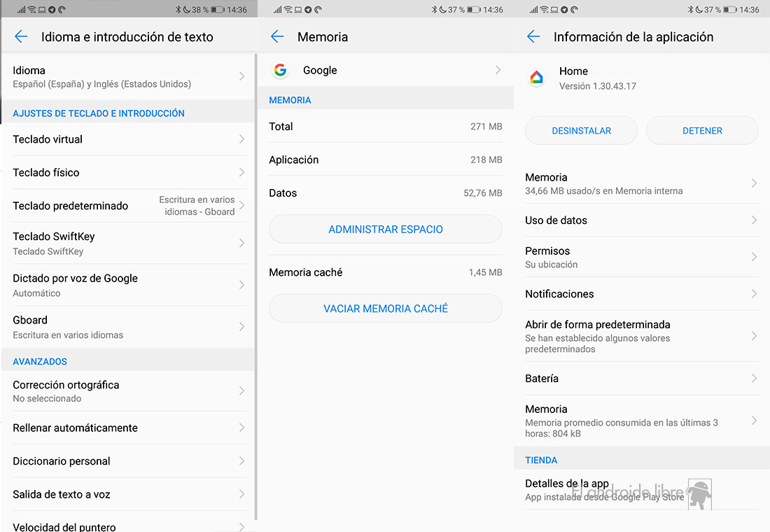770x532 pixels.
Task: Open the Notificaciones settings item
Action: coord(640,294)
